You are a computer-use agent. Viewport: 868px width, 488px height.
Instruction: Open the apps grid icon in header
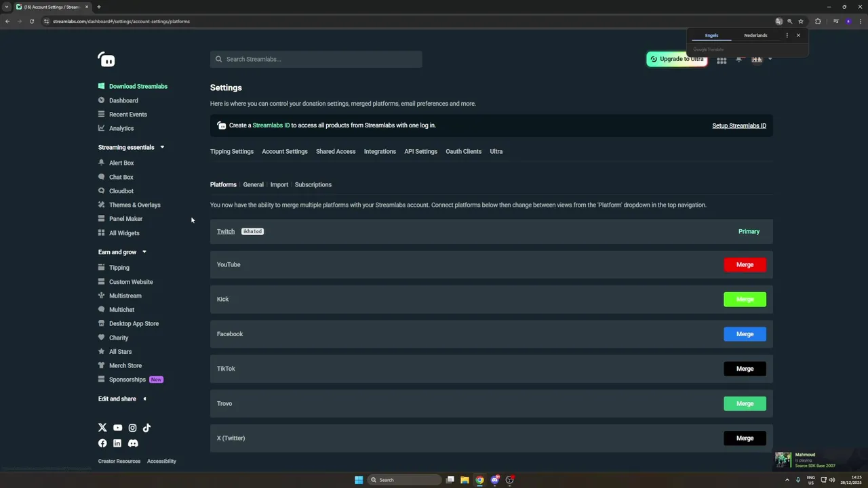click(722, 60)
